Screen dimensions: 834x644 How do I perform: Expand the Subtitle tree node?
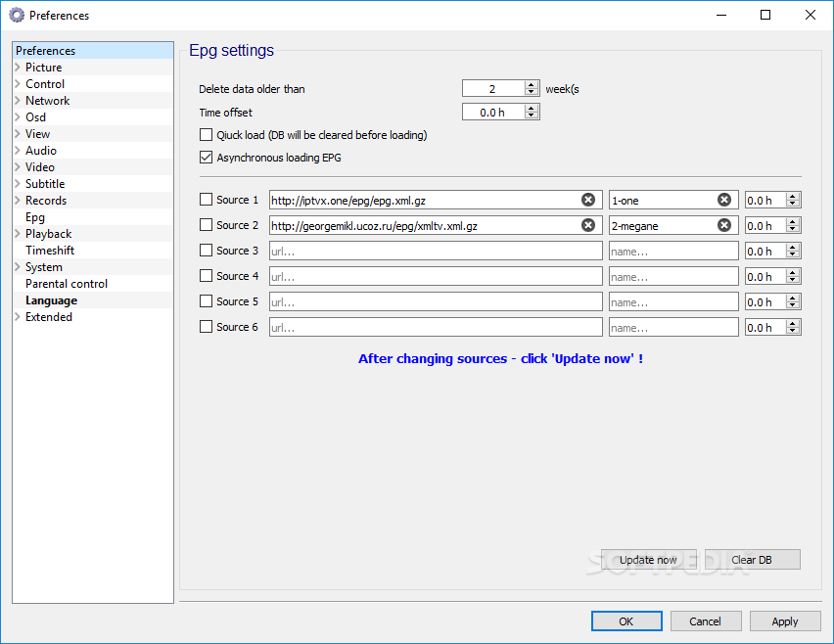(x=18, y=183)
